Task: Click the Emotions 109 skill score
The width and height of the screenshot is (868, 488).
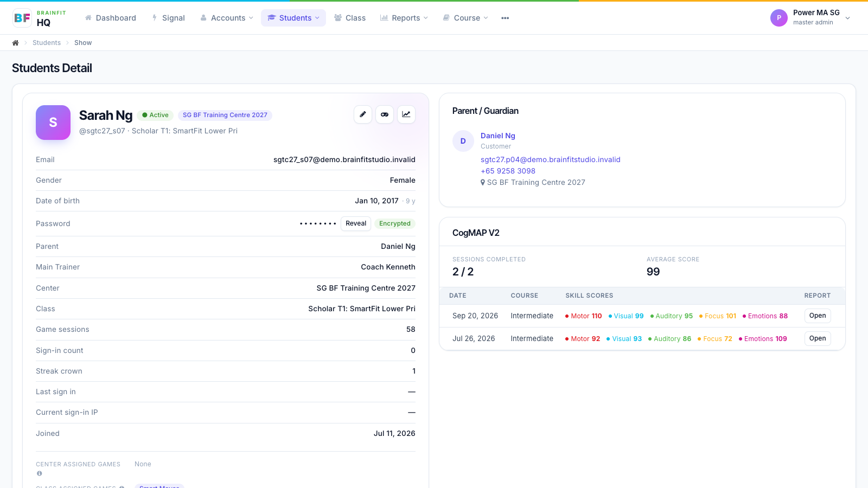Action: point(763,339)
